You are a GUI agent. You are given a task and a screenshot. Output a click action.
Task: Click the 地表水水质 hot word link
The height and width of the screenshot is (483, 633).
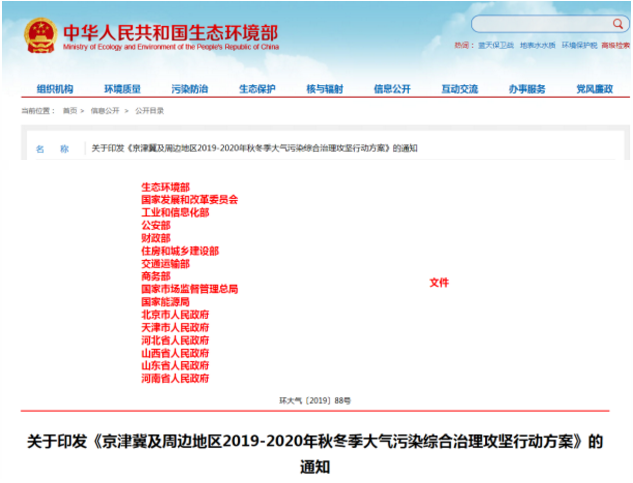537,45
